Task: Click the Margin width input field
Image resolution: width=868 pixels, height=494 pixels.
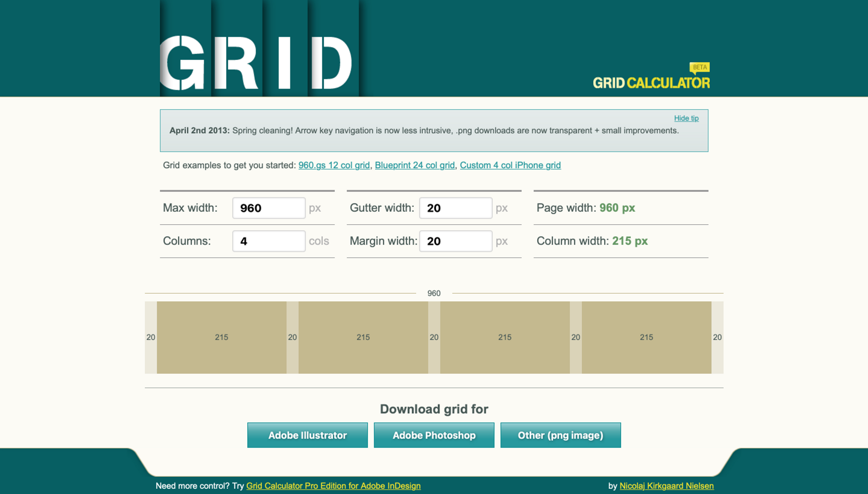Action: click(455, 241)
